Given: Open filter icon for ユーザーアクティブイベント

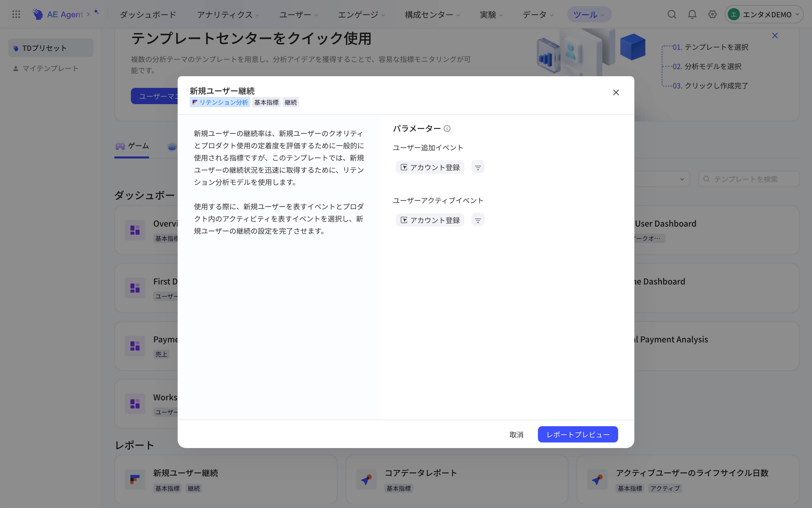Looking at the screenshot, I should pyautogui.click(x=478, y=220).
